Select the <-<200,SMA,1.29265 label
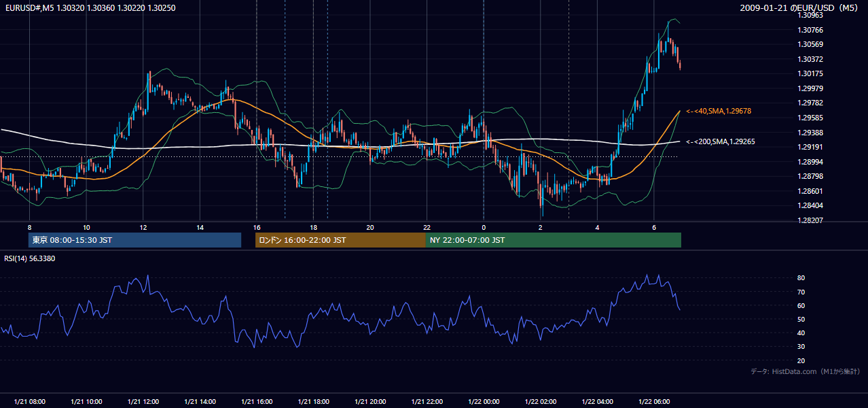This screenshot has height=408, width=868. [721, 141]
